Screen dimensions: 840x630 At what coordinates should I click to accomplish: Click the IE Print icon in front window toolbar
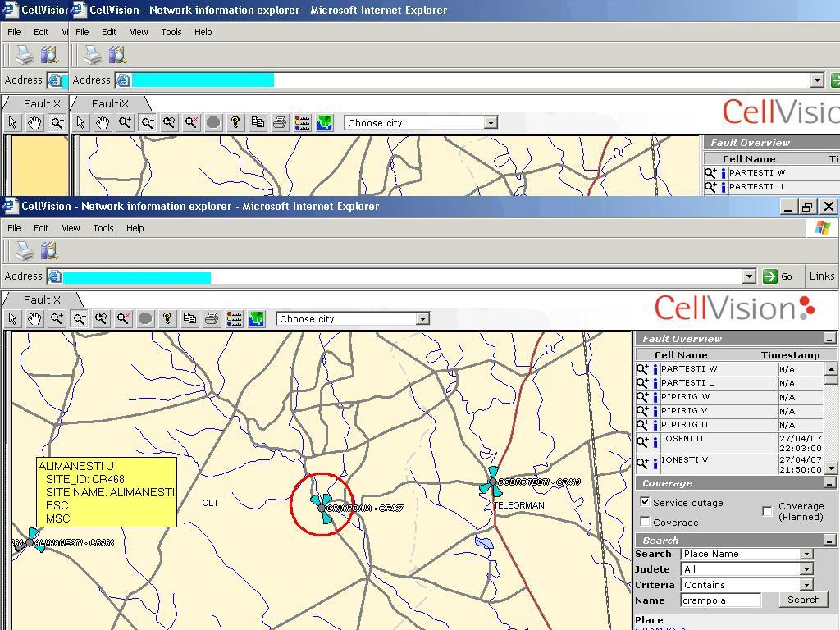click(24, 251)
